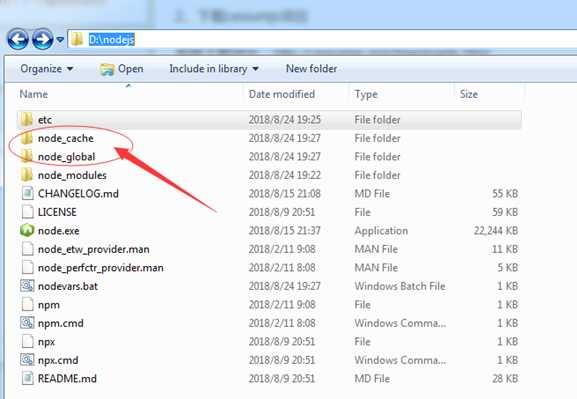Click the Open toolbar button
577x399 pixels.
coord(121,69)
